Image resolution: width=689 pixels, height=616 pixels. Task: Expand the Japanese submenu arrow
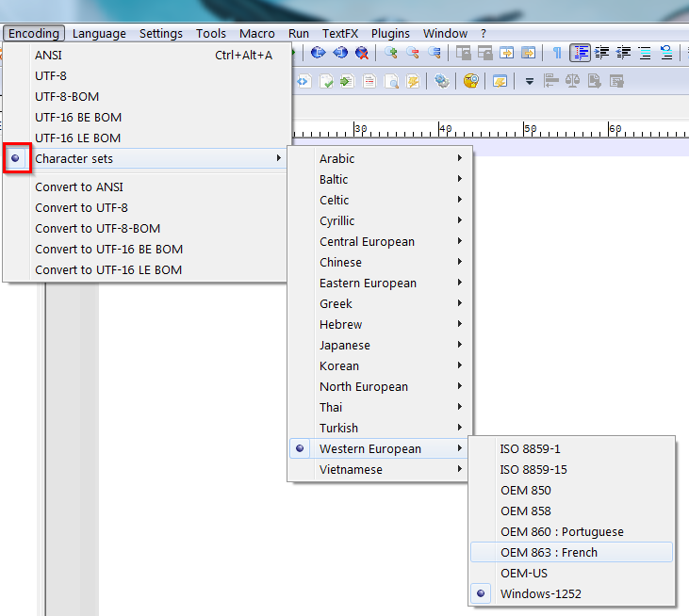[459, 345]
